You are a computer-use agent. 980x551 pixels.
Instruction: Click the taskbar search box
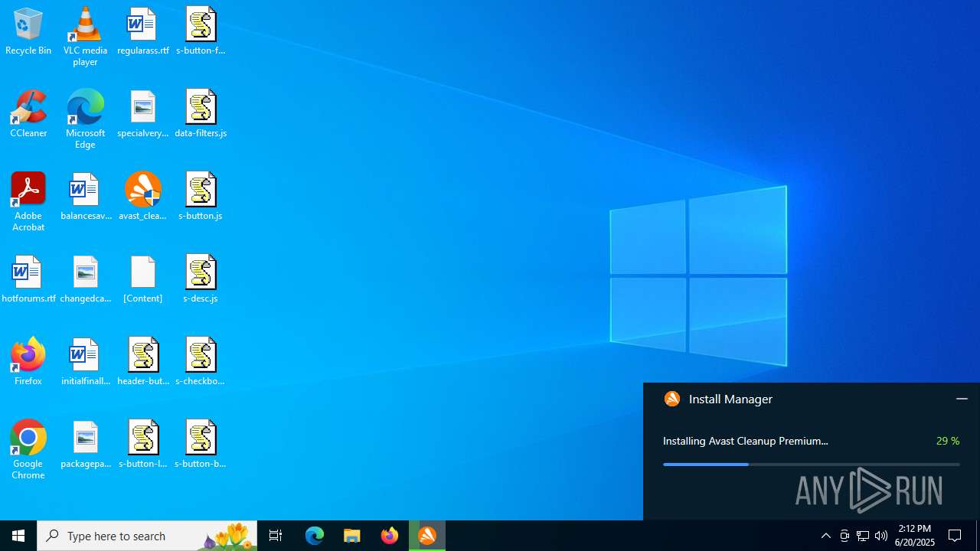coord(147,536)
